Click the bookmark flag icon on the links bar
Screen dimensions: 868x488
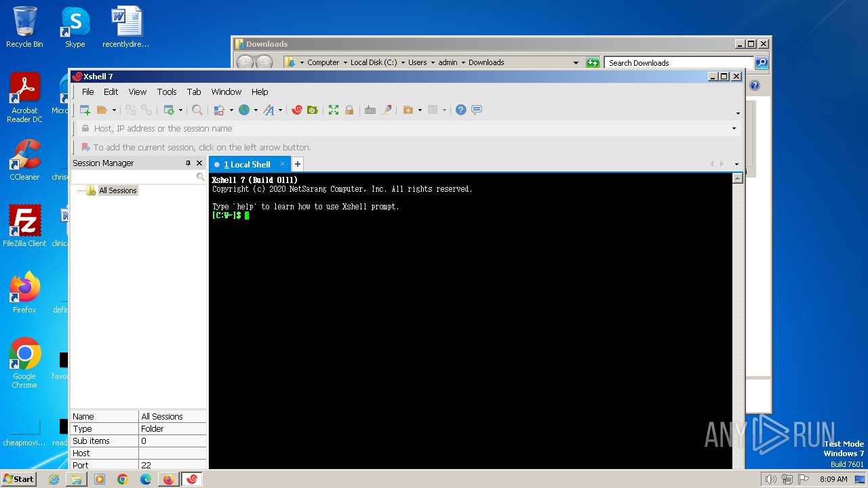(x=85, y=147)
